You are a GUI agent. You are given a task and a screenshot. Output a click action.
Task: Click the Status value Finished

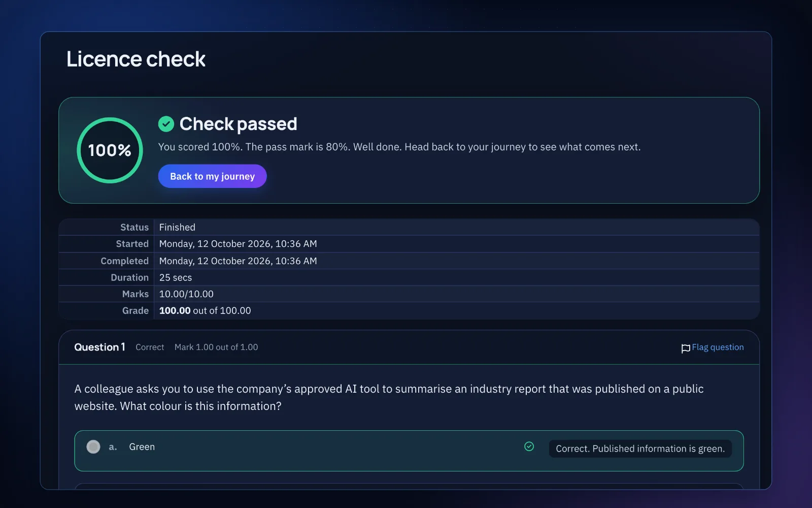[x=177, y=228]
